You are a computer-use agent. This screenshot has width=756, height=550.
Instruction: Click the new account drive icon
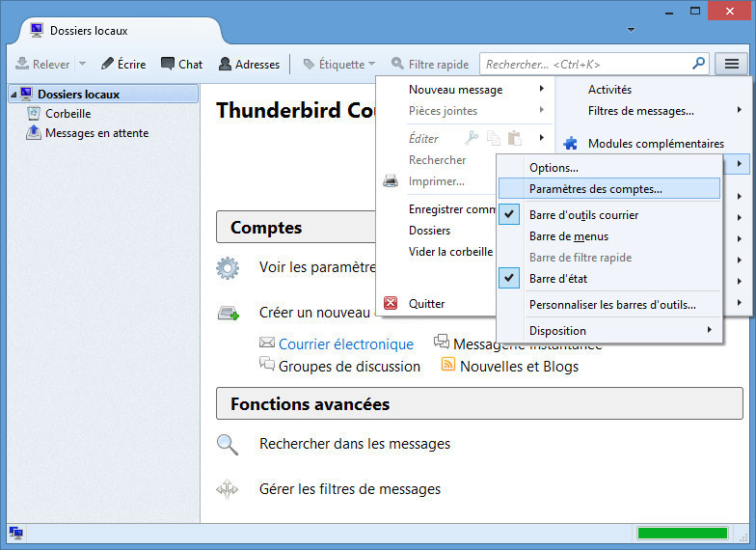coord(228,313)
